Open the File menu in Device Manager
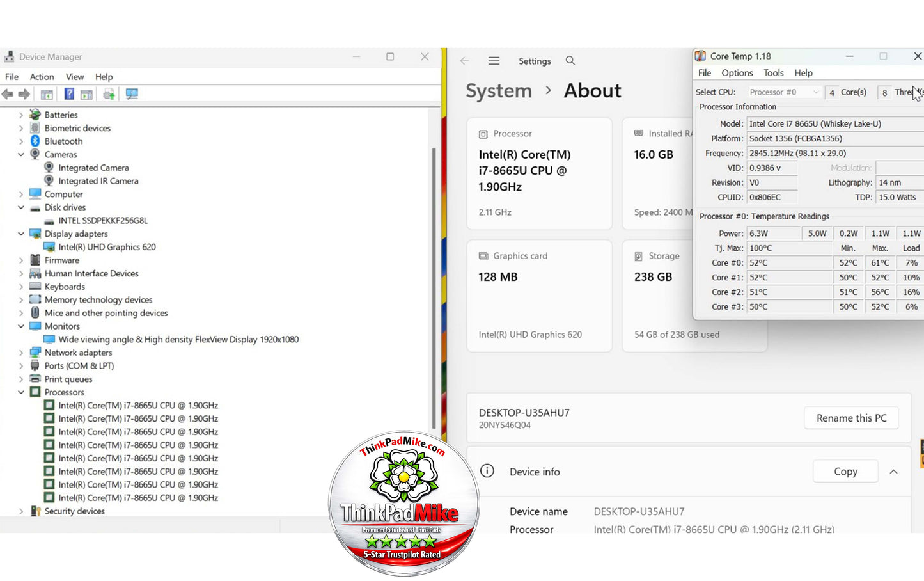 12,77
